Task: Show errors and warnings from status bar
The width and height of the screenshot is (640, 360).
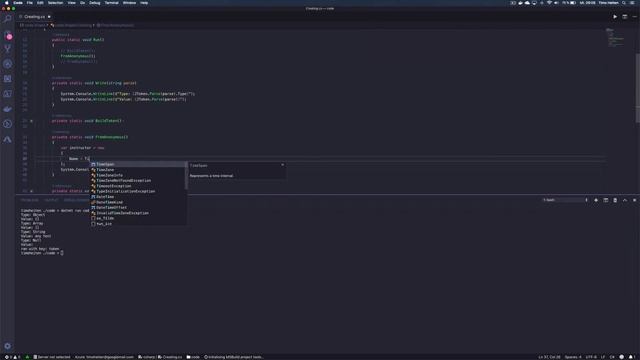Action: click(x=12, y=357)
